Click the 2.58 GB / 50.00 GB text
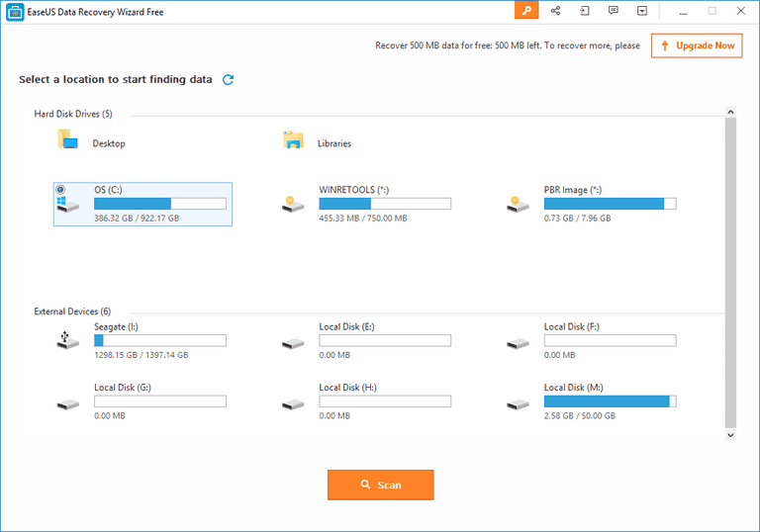This screenshot has height=532, width=760. click(580, 415)
